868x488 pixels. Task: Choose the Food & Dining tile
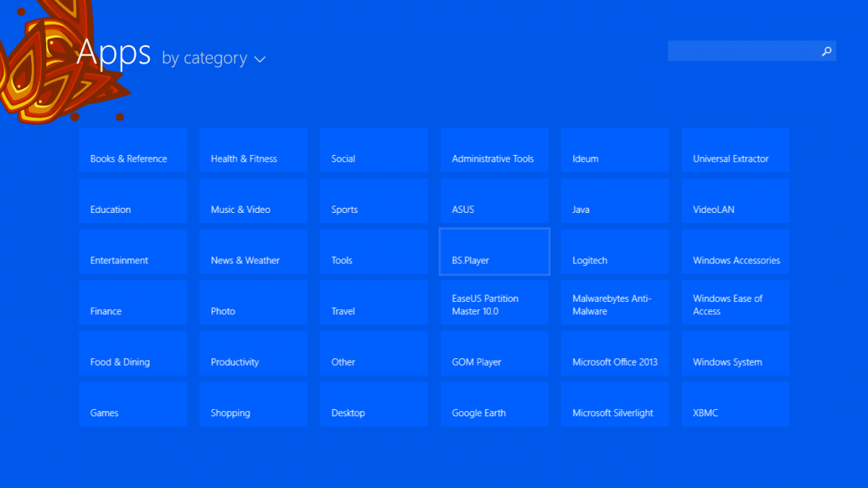[133, 353]
